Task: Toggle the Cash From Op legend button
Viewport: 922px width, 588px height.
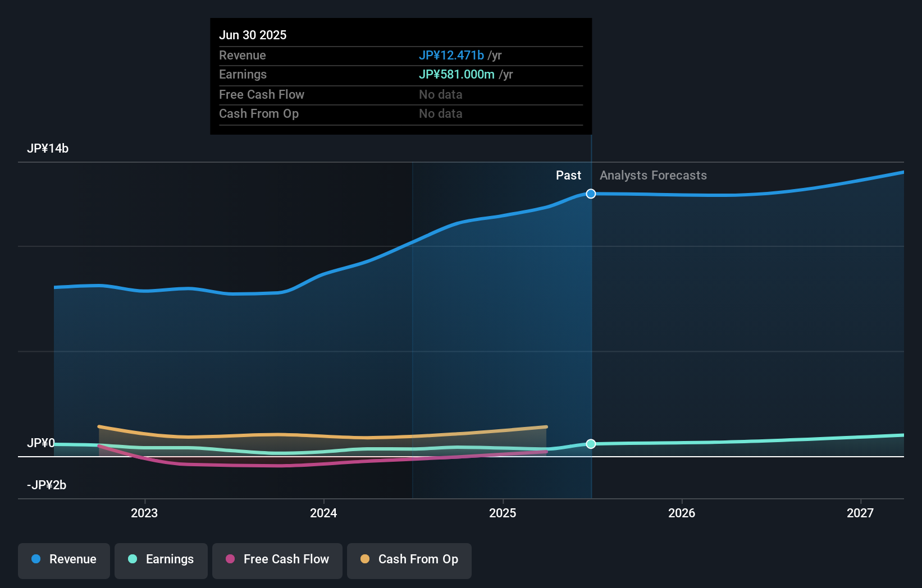Action: (409, 561)
